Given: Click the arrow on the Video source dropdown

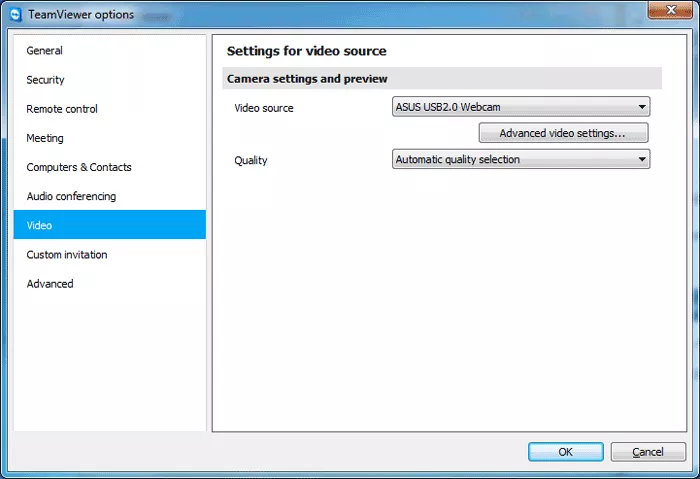Looking at the screenshot, I should pos(642,107).
